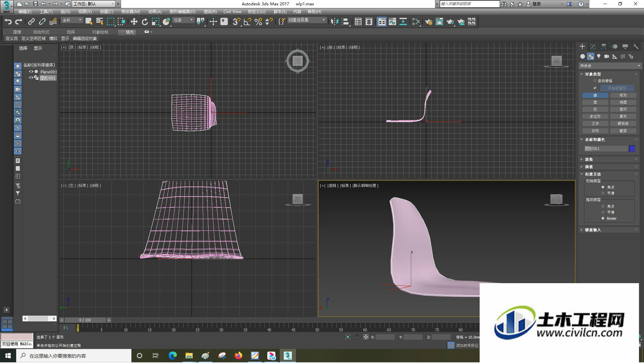This screenshot has width=644, height=363.
Task: Switch to Lights category in create panel
Action: [599, 56]
